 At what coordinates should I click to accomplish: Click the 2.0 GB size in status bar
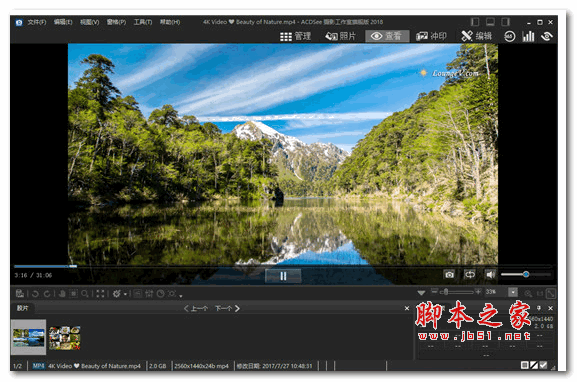[x=157, y=366]
